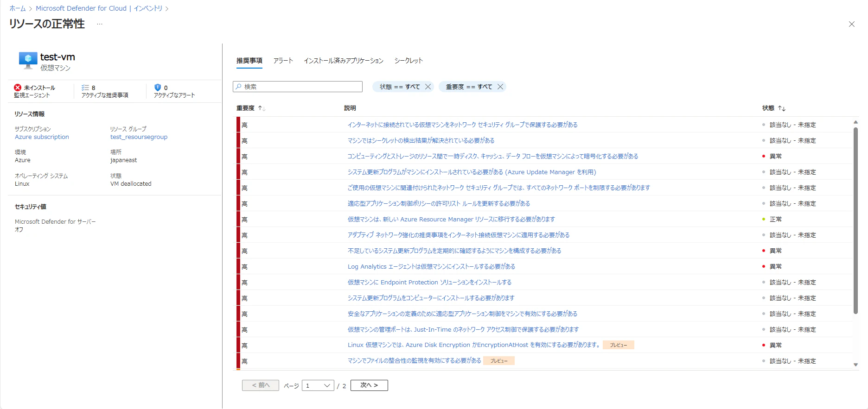Open the page number dropdown

pos(318,385)
